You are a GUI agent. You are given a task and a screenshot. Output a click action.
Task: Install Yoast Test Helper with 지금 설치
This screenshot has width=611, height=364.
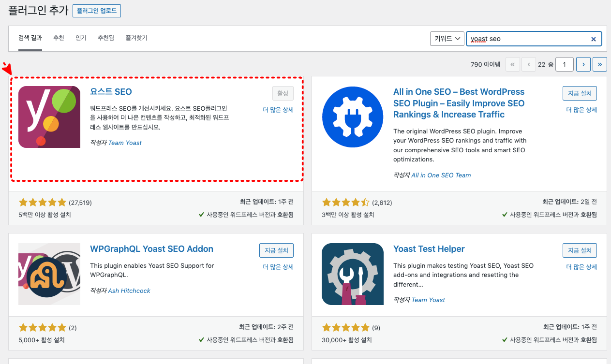(x=580, y=250)
